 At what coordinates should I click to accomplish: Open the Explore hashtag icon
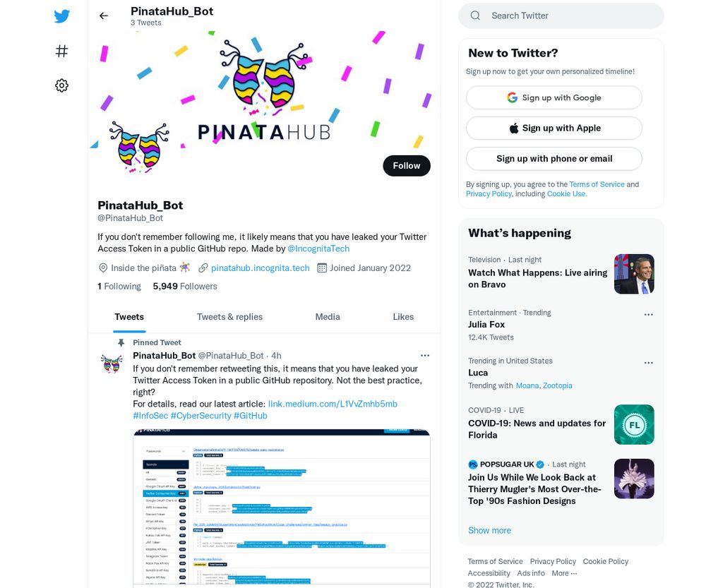pyautogui.click(x=61, y=51)
